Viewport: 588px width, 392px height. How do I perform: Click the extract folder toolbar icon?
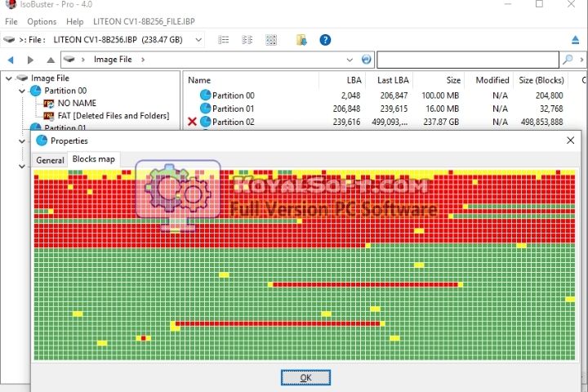click(x=301, y=40)
